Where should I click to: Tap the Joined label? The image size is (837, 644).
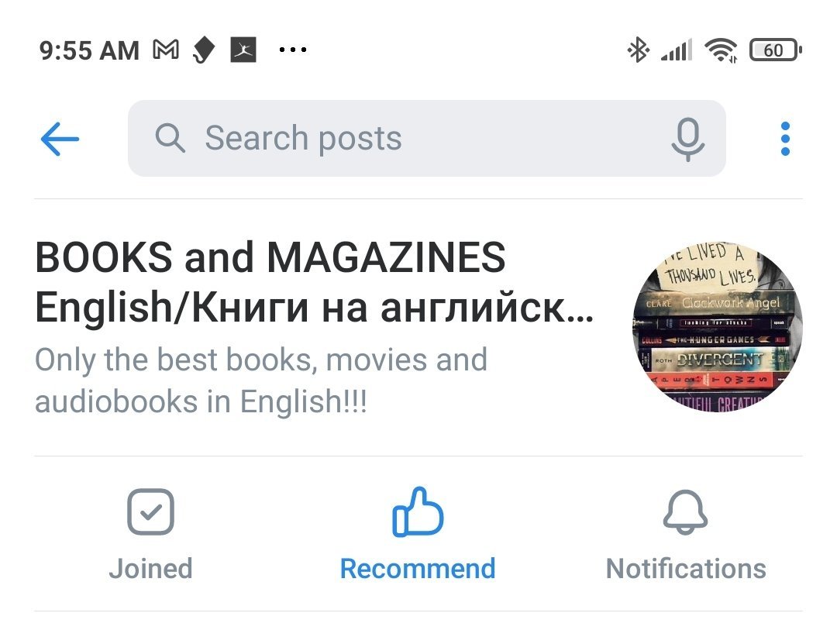click(x=150, y=569)
